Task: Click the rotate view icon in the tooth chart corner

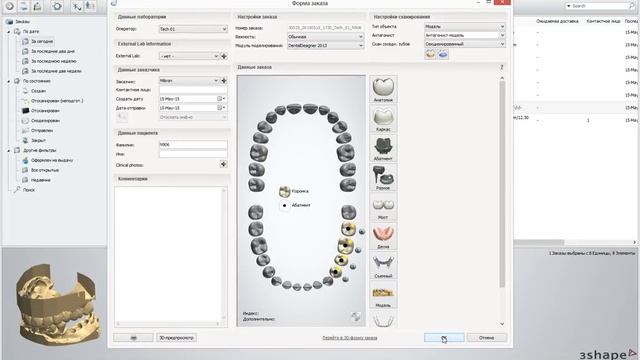Action: click(x=356, y=316)
